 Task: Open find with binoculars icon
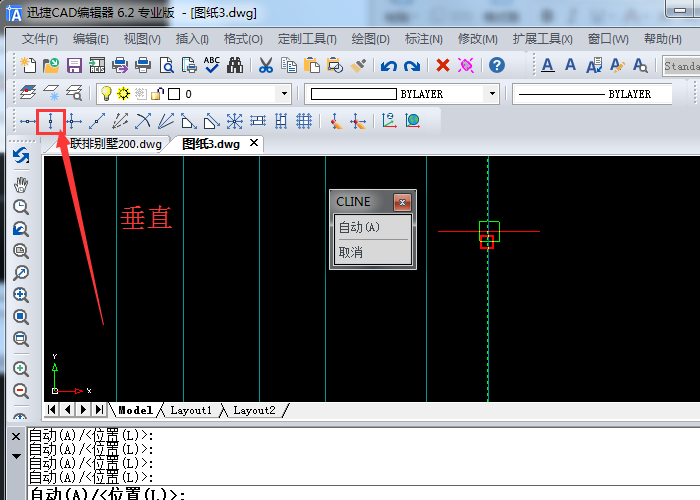235,66
